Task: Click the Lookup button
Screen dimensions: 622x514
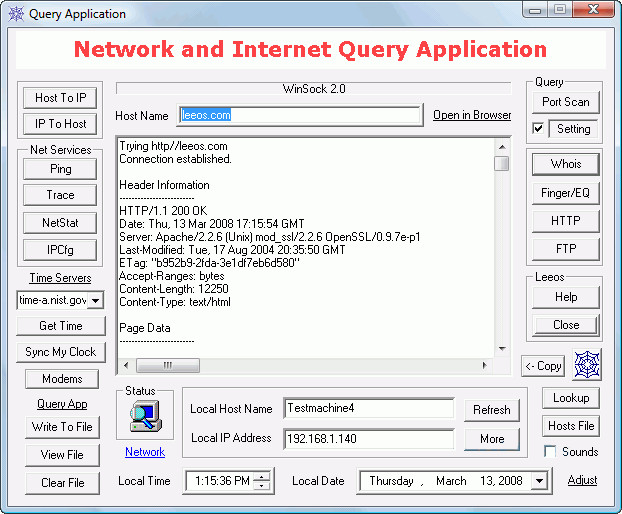Action: [x=571, y=398]
